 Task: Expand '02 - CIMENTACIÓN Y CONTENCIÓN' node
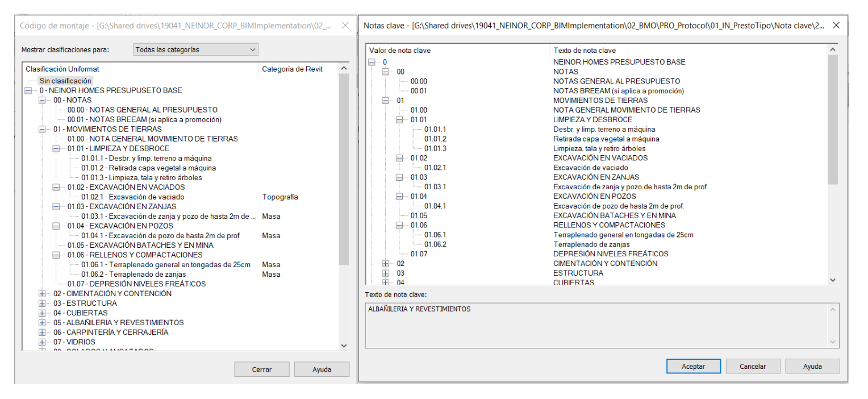coord(42,294)
